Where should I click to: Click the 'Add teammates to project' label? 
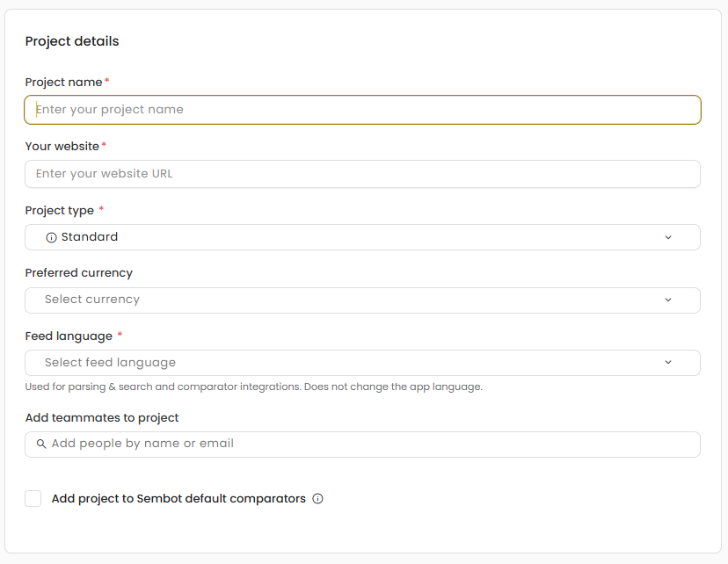click(x=102, y=418)
